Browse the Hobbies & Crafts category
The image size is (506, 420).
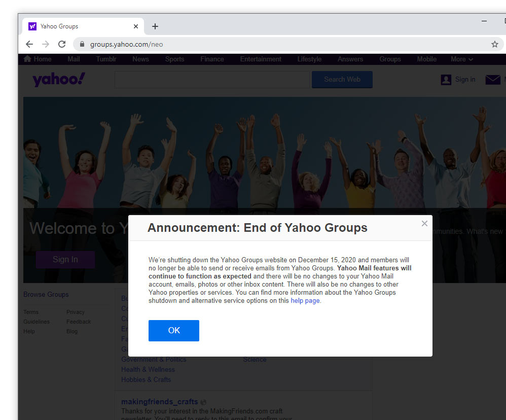pos(146,379)
